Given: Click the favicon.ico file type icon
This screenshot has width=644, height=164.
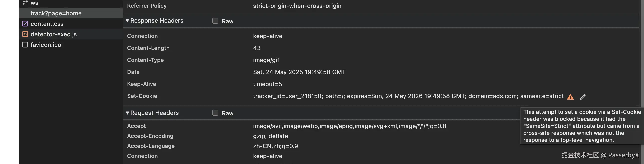Looking at the screenshot, I should point(25,45).
